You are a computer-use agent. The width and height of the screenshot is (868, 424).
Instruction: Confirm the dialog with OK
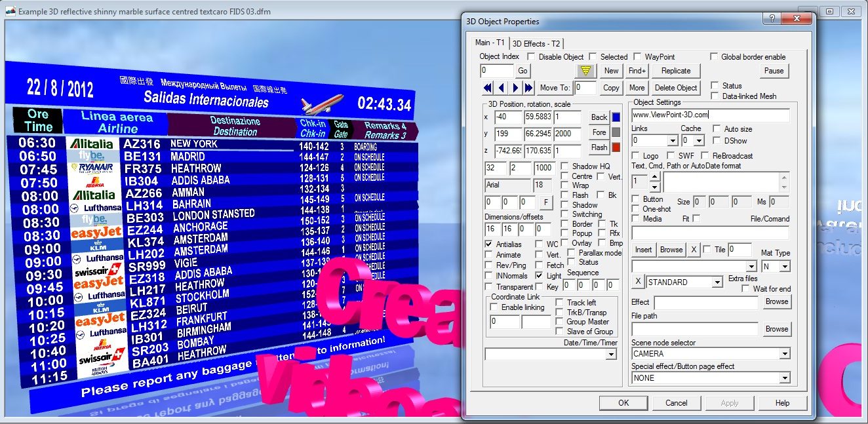pyautogui.click(x=623, y=403)
